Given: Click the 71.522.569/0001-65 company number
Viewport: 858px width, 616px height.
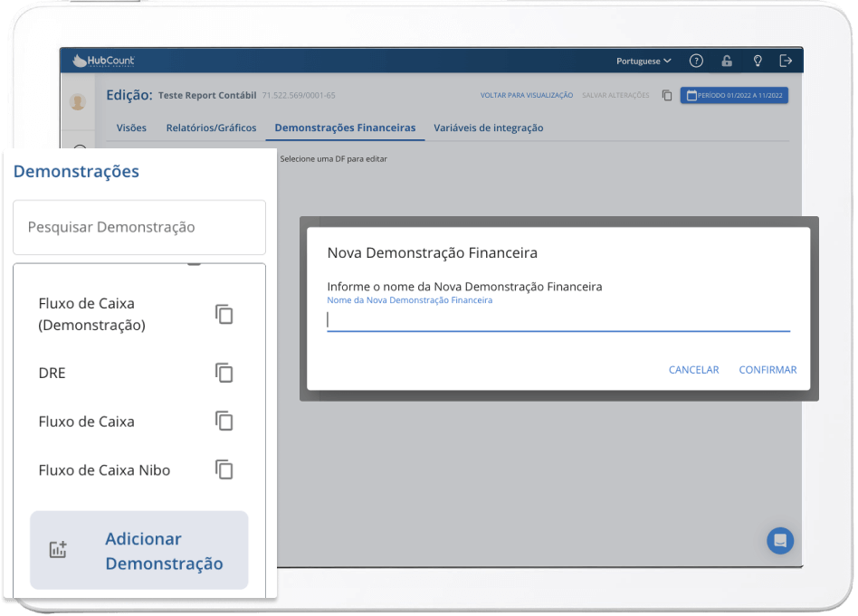Looking at the screenshot, I should (x=299, y=95).
